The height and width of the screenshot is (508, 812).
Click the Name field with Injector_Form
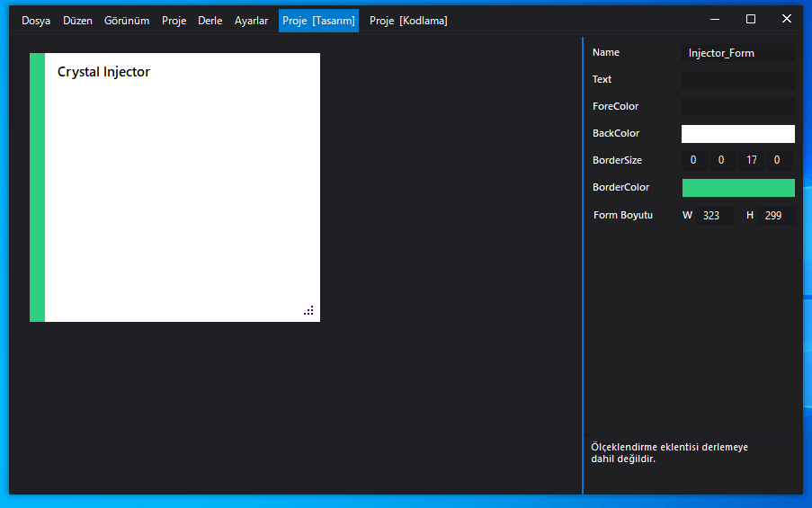tap(738, 53)
